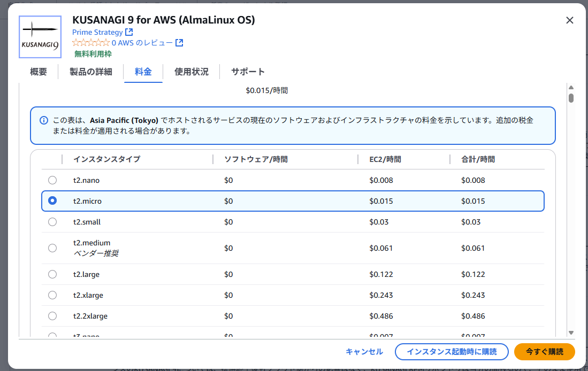Select the t2.2xlarge radio button

coord(52,316)
